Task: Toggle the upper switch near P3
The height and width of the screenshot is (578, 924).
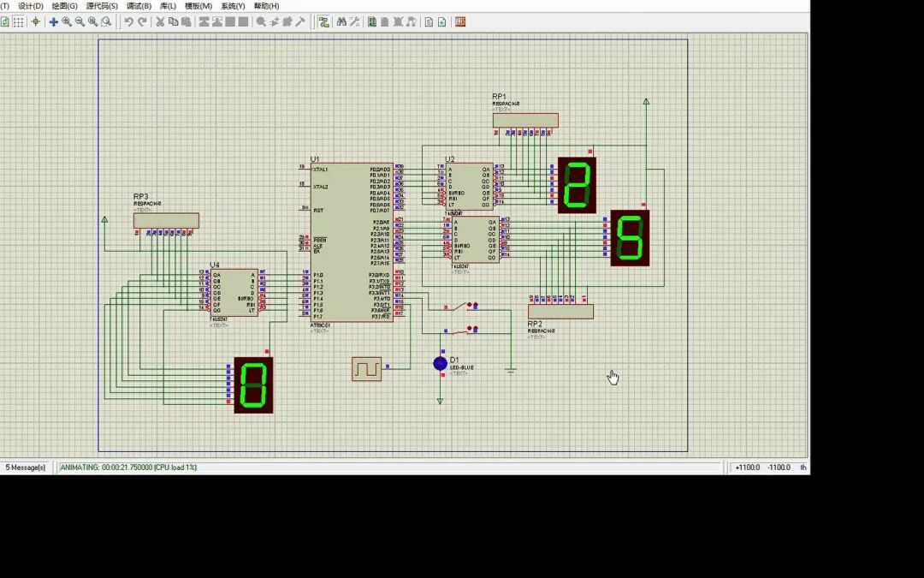Action: tap(470, 305)
